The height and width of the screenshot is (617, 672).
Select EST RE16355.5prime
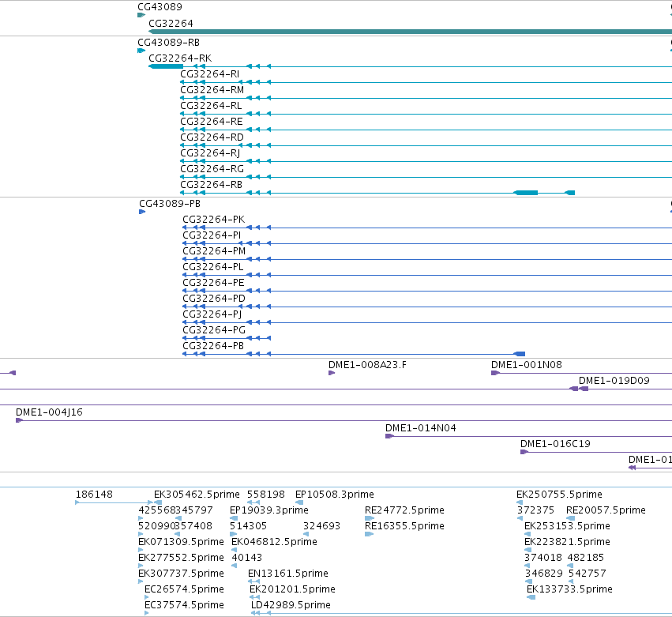click(404, 526)
